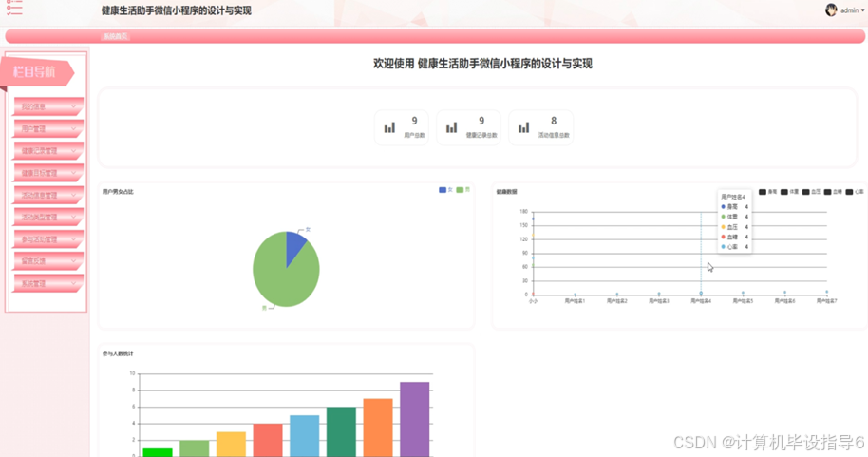The width and height of the screenshot is (868, 457).
Task: Open the 我的信息 menu item
Action: pyautogui.click(x=48, y=106)
